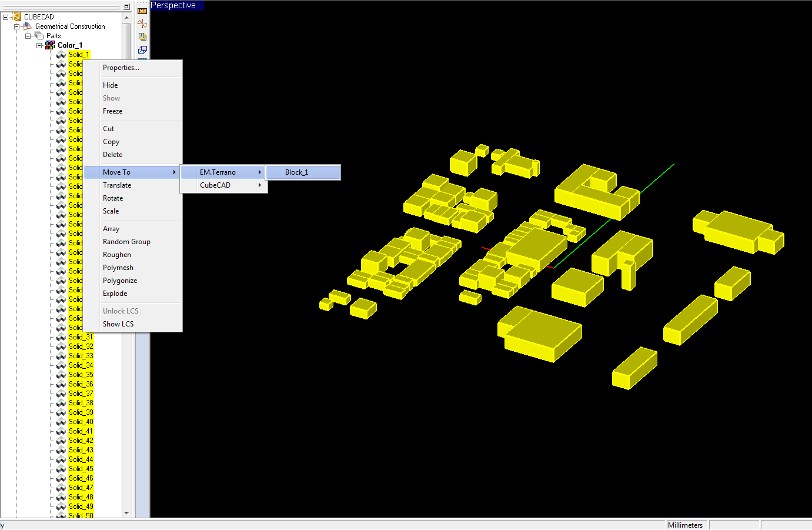Image resolution: width=812 pixels, height=530 pixels.
Task: Select the Color_1 group label
Action: point(70,45)
